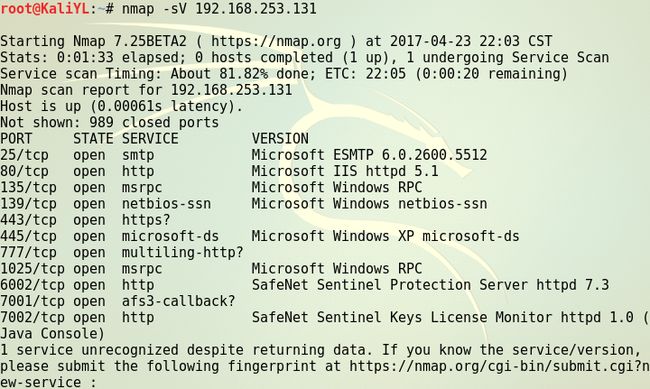Click the root@KaliYL prompt text
Image resolution: width=650 pixels, height=389 pixels.
click(45, 9)
